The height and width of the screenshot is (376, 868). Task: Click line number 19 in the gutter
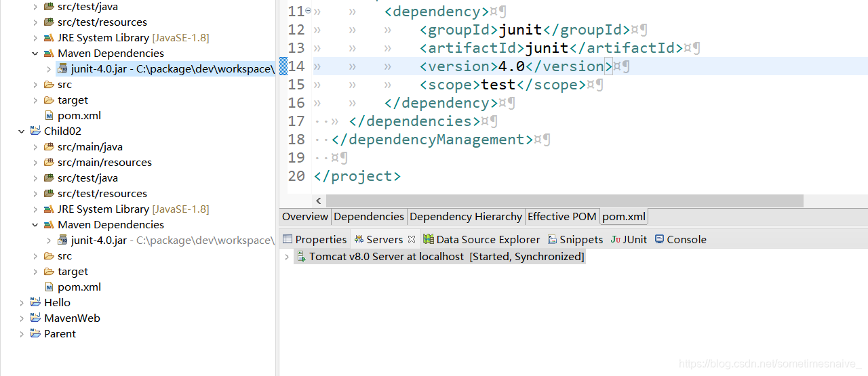[296, 158]
